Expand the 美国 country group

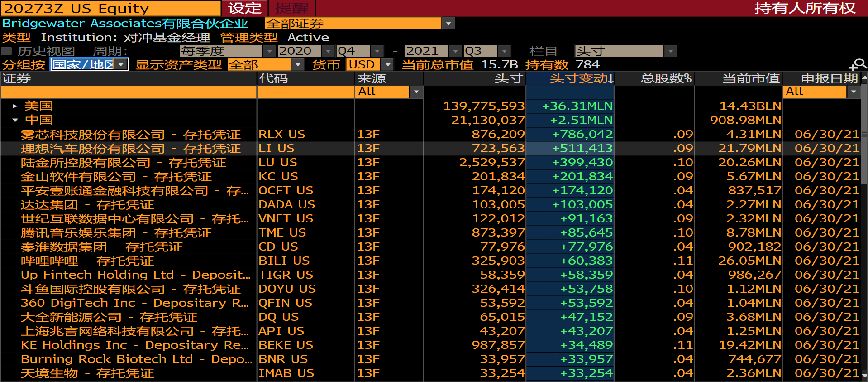click(15, 106)
